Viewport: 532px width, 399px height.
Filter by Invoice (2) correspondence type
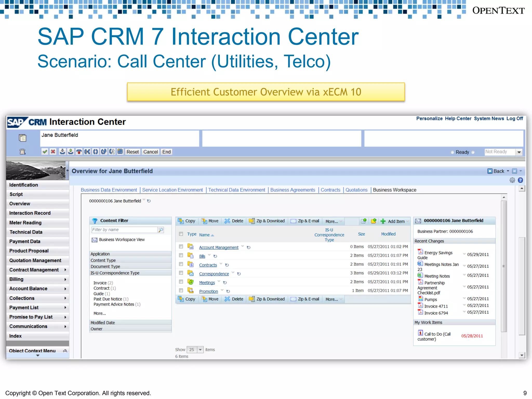[103, 283]
